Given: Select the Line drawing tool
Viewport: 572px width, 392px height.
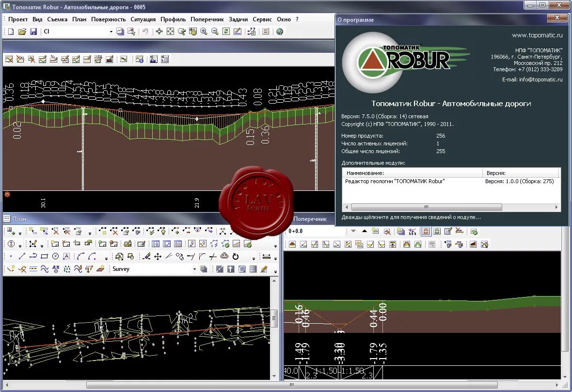Looking at the screenshot, I should (22, 256).
